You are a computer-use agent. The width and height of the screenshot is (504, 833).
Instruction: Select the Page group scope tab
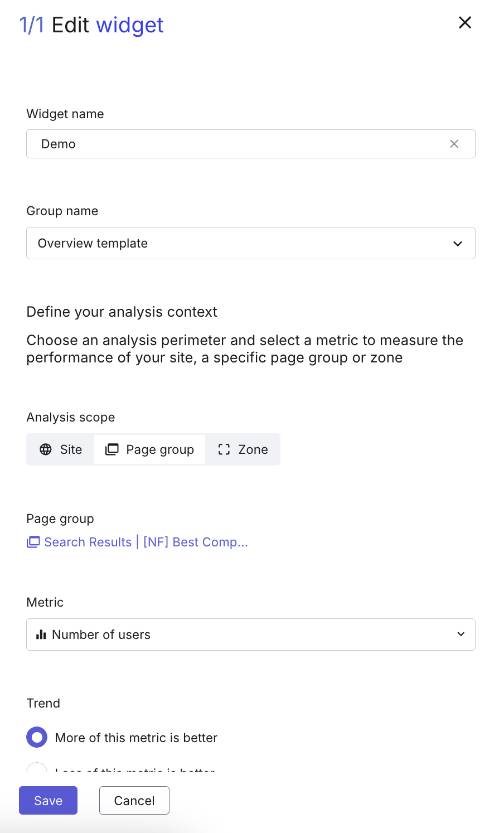tap(150, 449)
